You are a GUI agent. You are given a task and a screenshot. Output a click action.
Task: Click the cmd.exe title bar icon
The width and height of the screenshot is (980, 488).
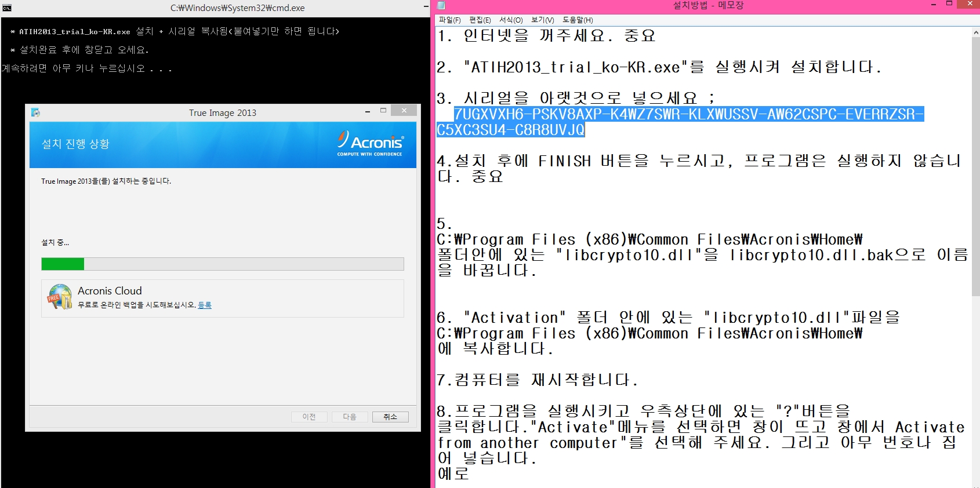(7, 8)
